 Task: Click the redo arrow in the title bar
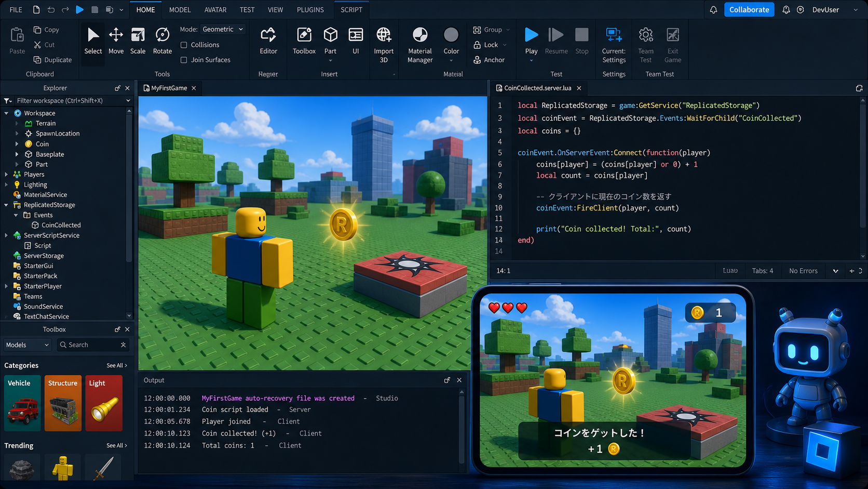(65, 9)
